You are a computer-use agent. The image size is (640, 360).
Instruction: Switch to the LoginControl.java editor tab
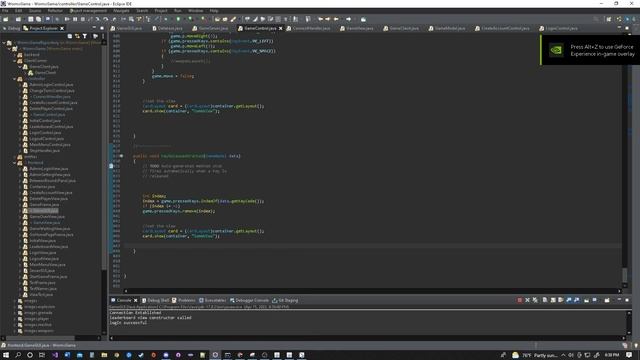pyautogui.click(x=558, y=28)
